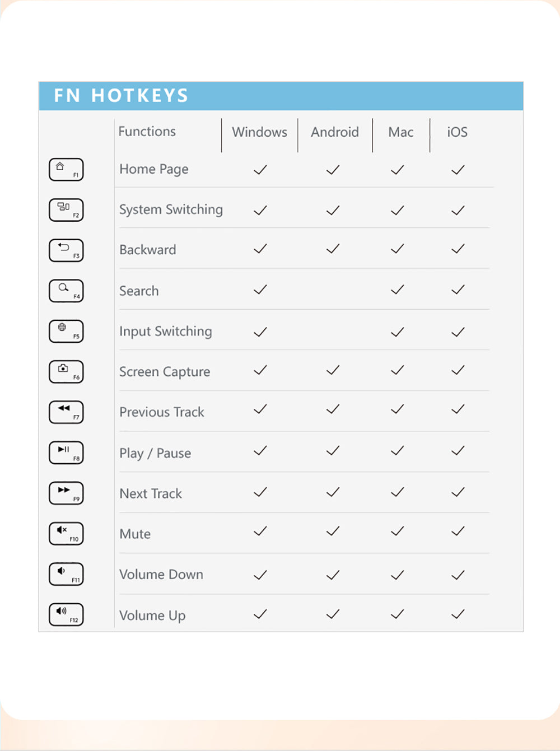The image size is (560, 751).
Task: Click the Windows checkmark for Home Page
Action: coord(260,170)
